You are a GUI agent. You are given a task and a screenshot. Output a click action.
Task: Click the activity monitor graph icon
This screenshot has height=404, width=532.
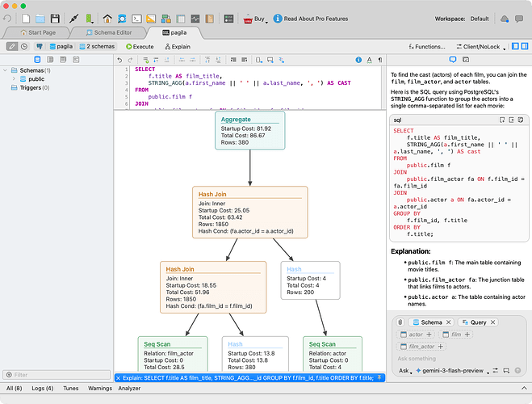[x=195, y=19]
